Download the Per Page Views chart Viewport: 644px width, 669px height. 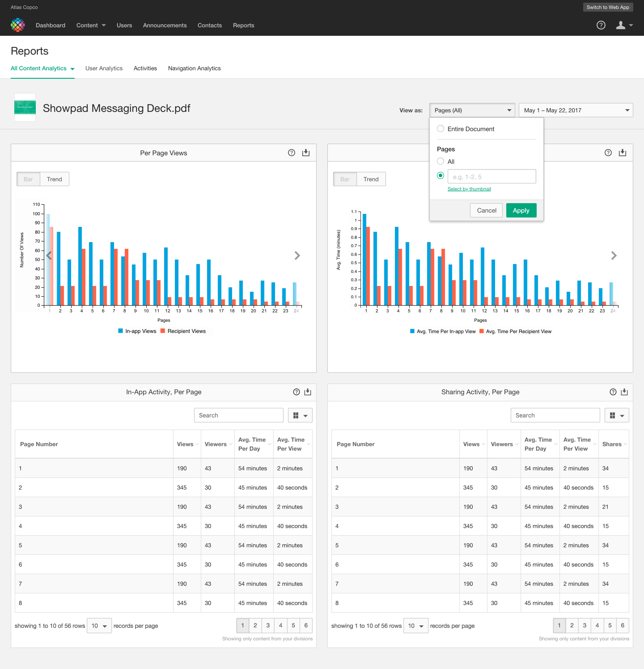tap(306, 153)
